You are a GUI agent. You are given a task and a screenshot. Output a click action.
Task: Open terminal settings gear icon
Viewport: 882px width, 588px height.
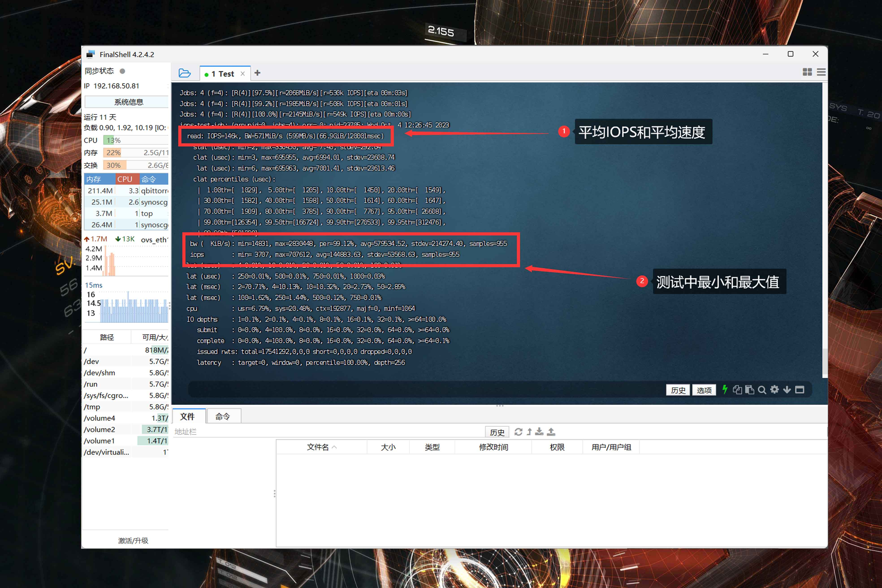click(x=774, y=390)
